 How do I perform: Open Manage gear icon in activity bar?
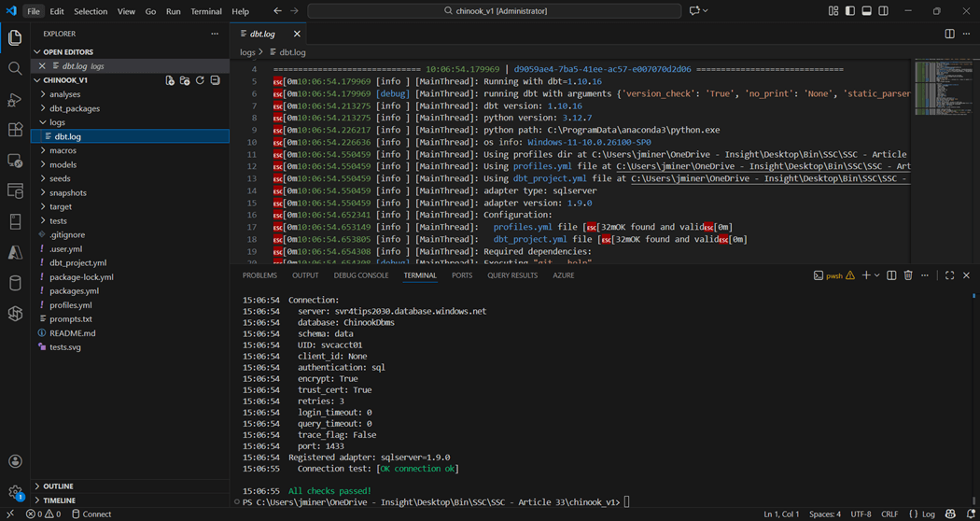[x=15, y=492]
